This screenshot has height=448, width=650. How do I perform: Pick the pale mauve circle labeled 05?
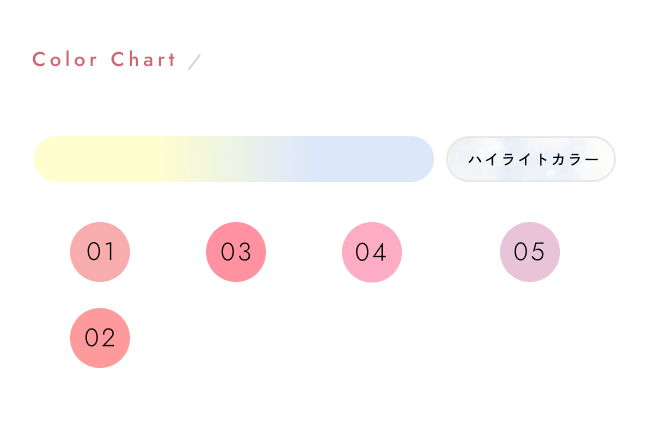[530, 252]
